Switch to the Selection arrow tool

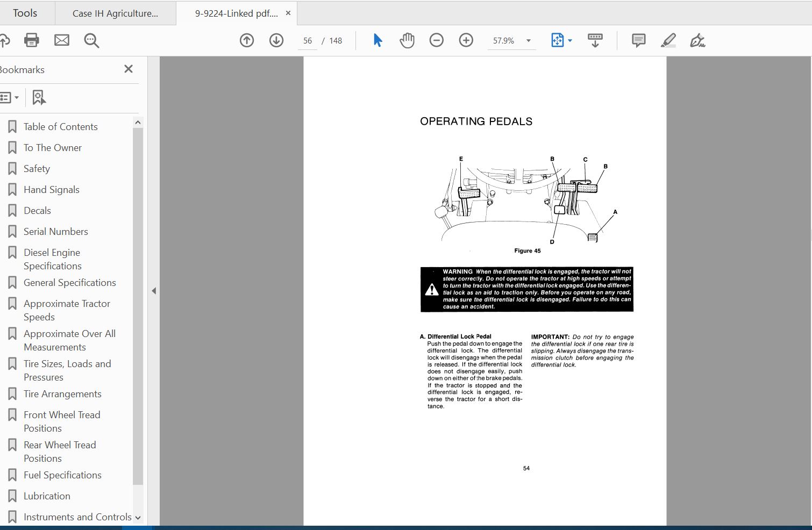coord(377,40)
